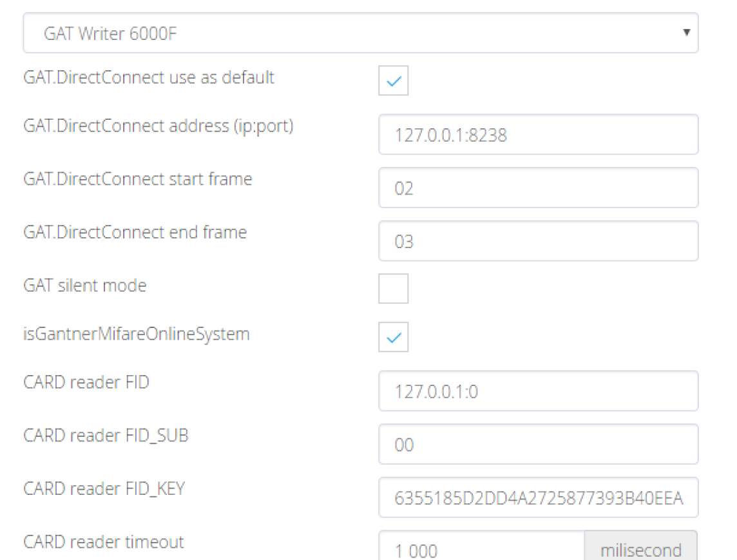Click the 'CARD reader timeout' label
The width and height of the screenshot is (737, 560).
(104, 542)
